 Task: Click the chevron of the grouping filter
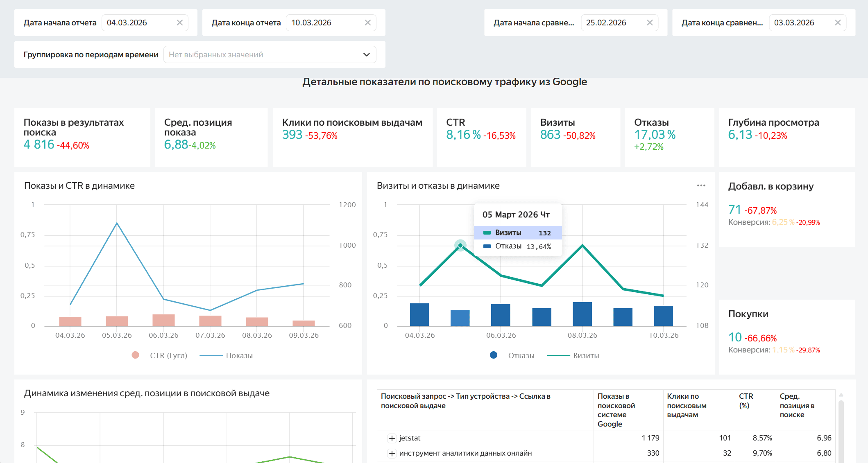click(366, 54)
